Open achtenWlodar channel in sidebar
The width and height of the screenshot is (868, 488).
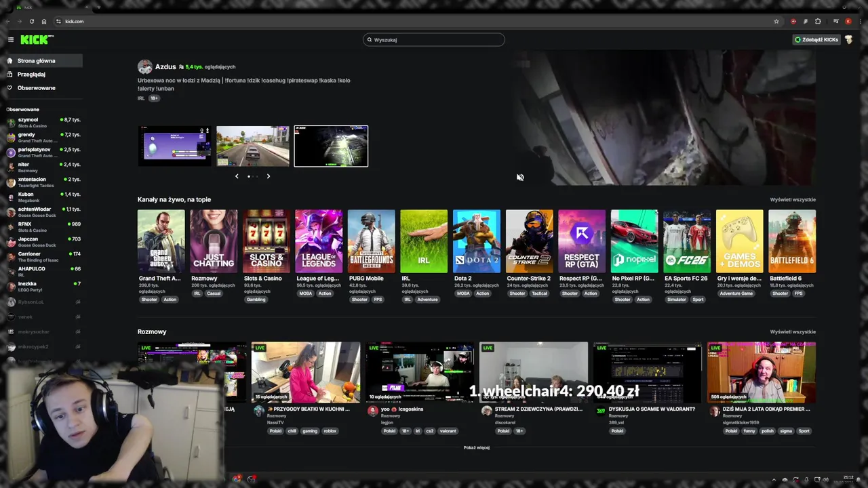[43, 212]
